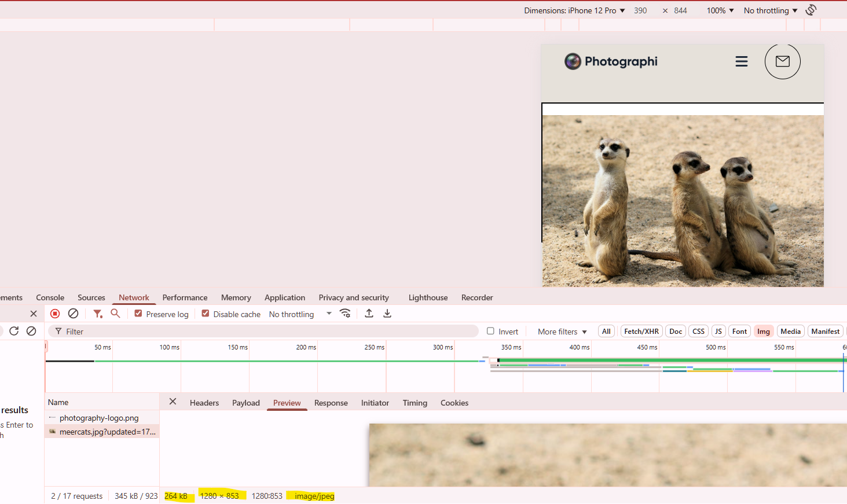
Task: Toggle Disable cache checkbox
Action: pos(206,314)
